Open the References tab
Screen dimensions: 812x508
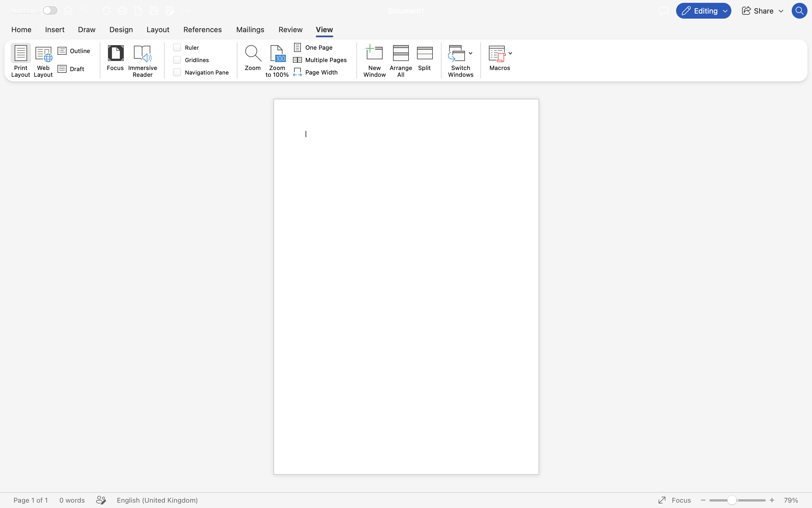coord(202,30)
